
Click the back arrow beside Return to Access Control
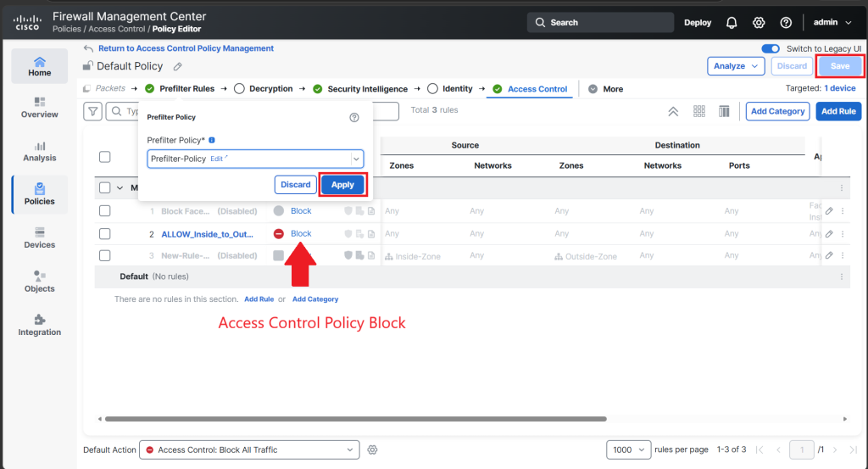[88, 48]
